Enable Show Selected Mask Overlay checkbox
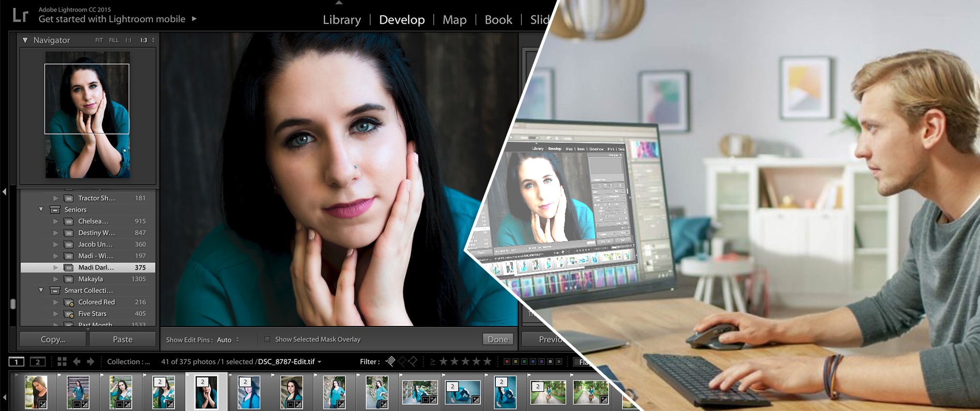Screen dimensions: 980x411 click(x=267, y=339)
